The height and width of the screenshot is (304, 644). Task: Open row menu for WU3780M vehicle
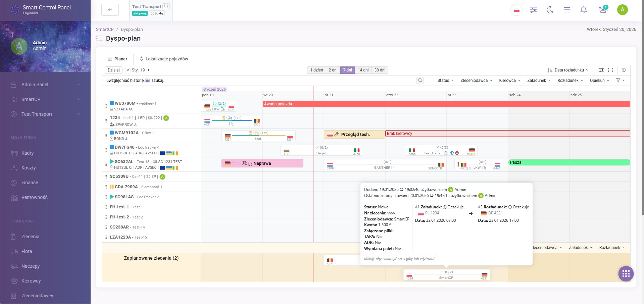pos(106,106)
